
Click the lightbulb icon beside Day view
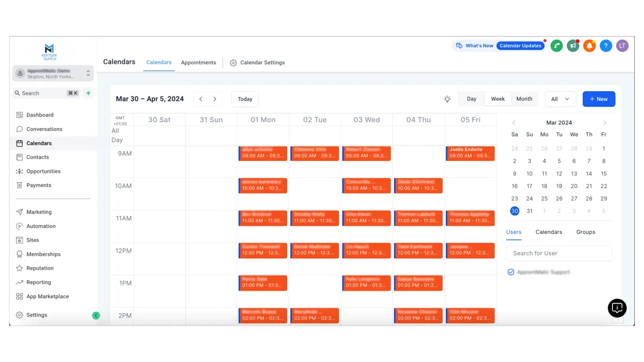tap(447, 99)
